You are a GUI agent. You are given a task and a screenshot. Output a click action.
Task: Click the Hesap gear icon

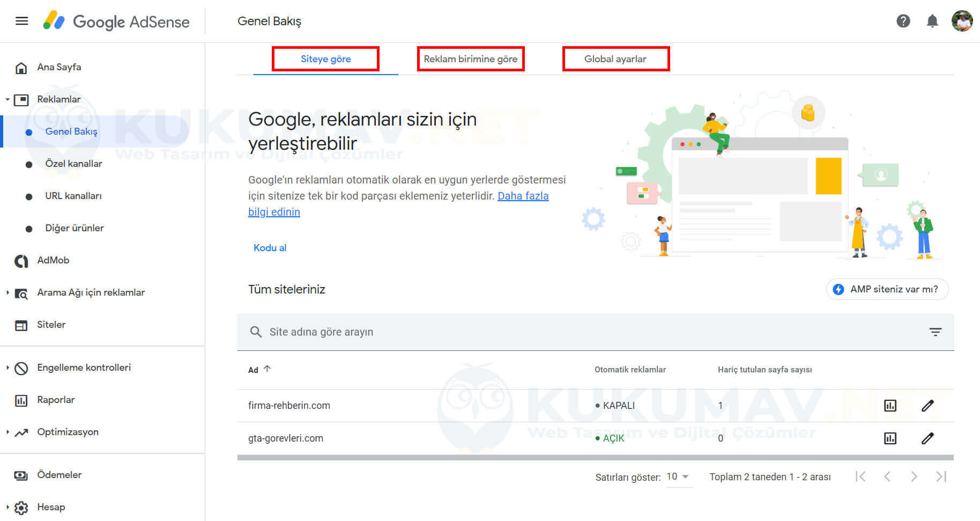pyautogui.click(x=21, y=508)
